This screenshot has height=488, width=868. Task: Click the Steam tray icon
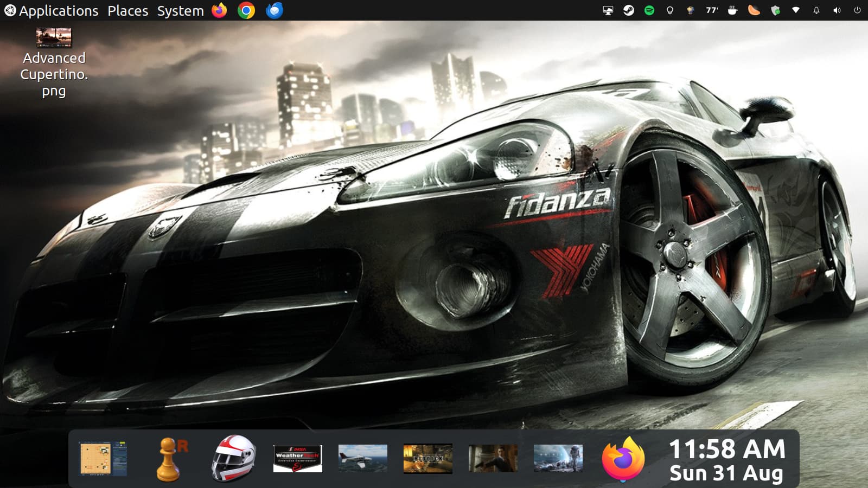[628, 10]
